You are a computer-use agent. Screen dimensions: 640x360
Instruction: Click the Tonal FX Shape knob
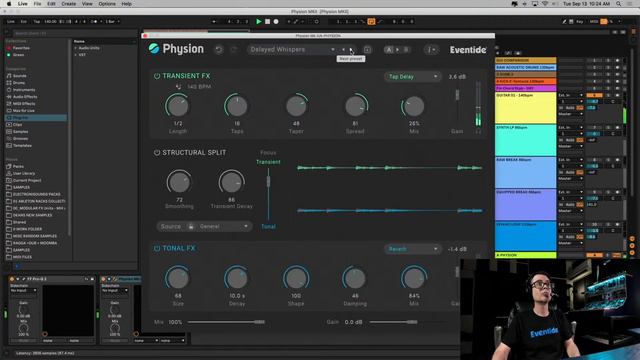pos(296,278)
